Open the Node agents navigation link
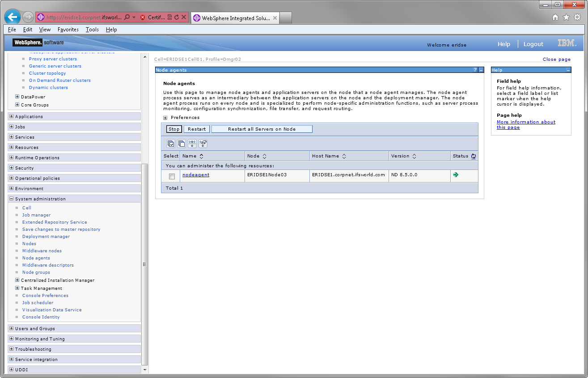 click(36, 258)
